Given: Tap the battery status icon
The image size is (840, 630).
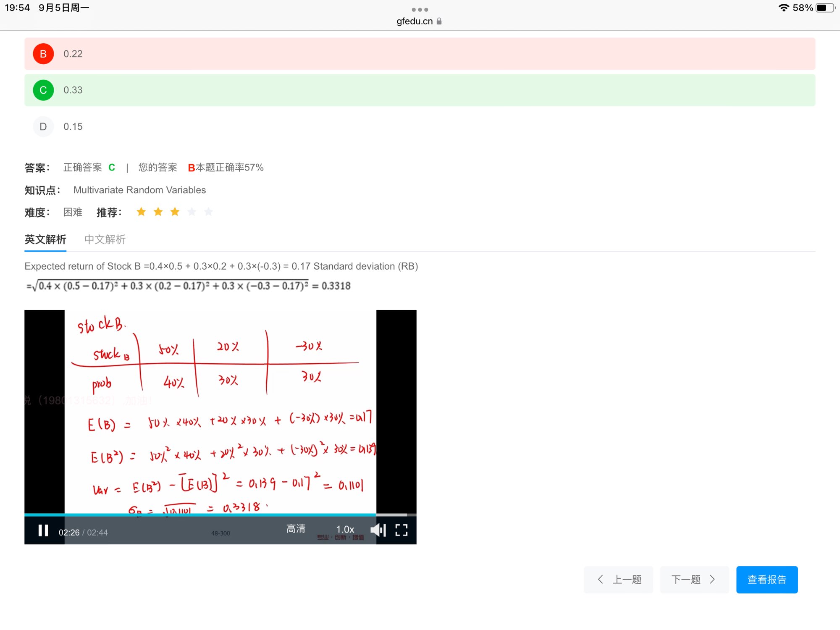Looking at the screenshot, I should (825, 8).
